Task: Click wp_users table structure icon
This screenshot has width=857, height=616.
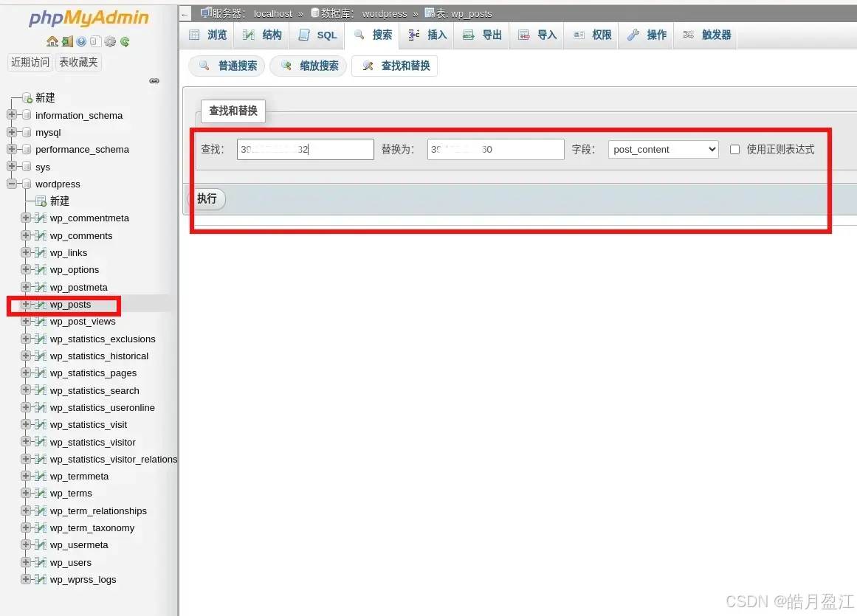Action: [41, 562]
